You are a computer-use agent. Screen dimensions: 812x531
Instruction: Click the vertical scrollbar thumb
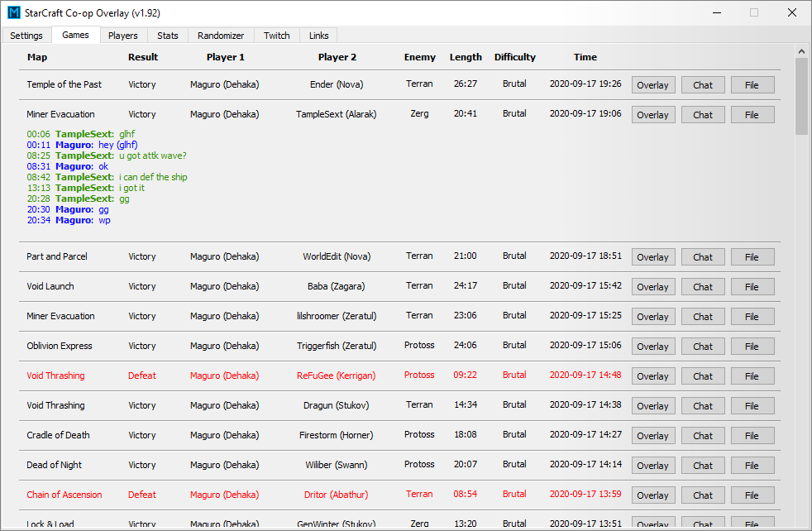[801, 96]
